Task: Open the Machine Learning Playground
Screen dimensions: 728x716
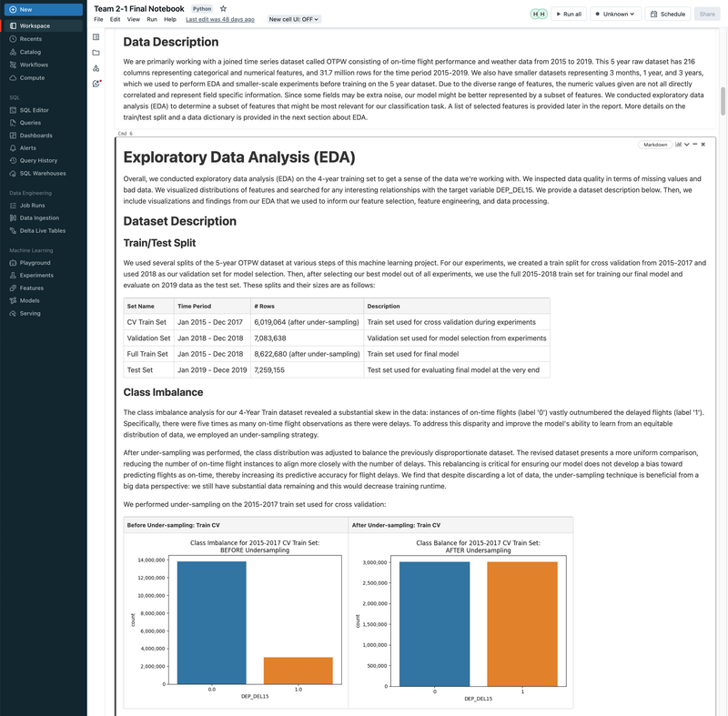Action: coord(35,262)
